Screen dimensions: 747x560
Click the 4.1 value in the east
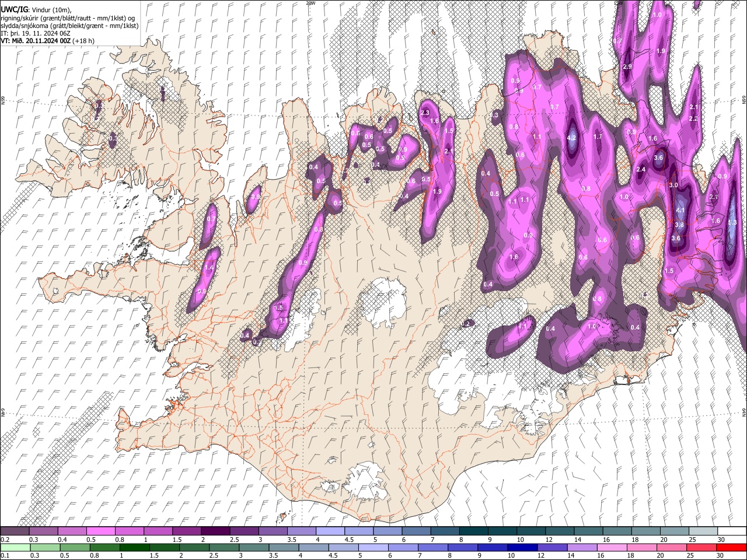680,211
